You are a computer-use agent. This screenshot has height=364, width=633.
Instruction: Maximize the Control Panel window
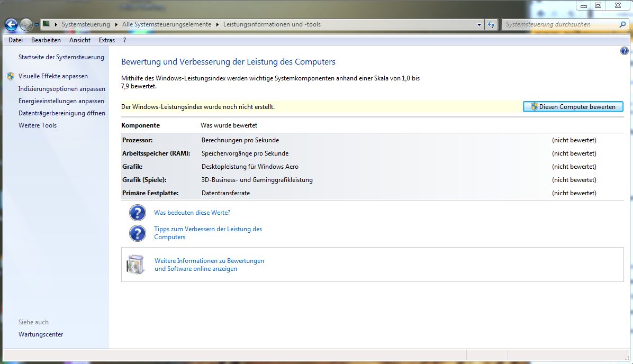coord(598,6)
